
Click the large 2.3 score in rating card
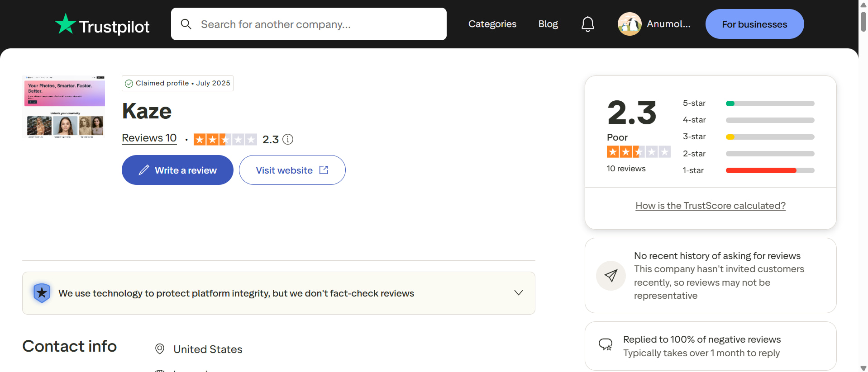point(632,113)
